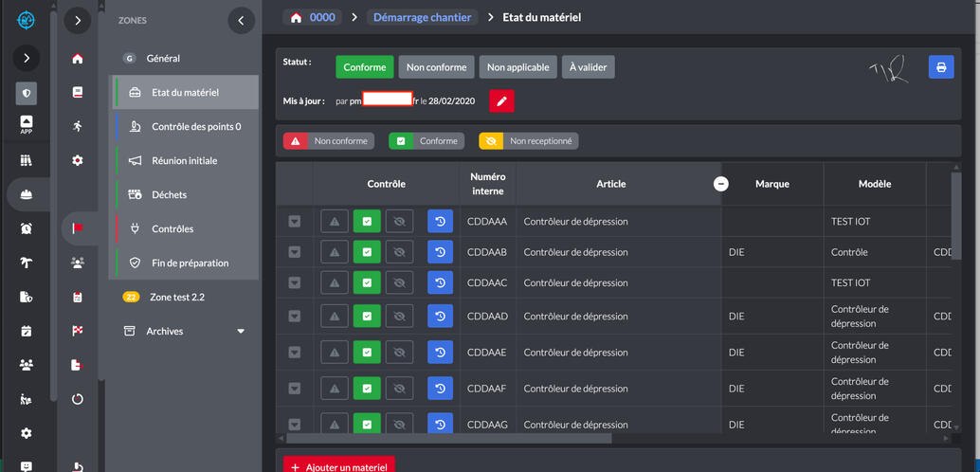Toggle non-received eye icon for row CDDAAC
Image resolution: width=980 pixels, height=472 pixels.
399,283
